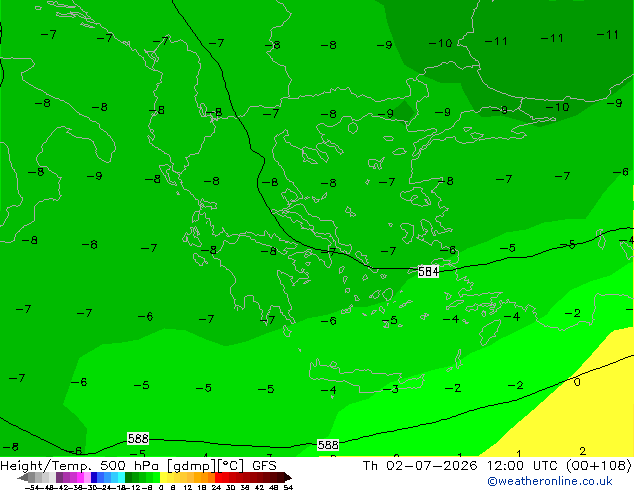Click the dark maroon arrow at the legend's warm end
The height and width of the screenshot is (490, 634).
click(288, 478)
